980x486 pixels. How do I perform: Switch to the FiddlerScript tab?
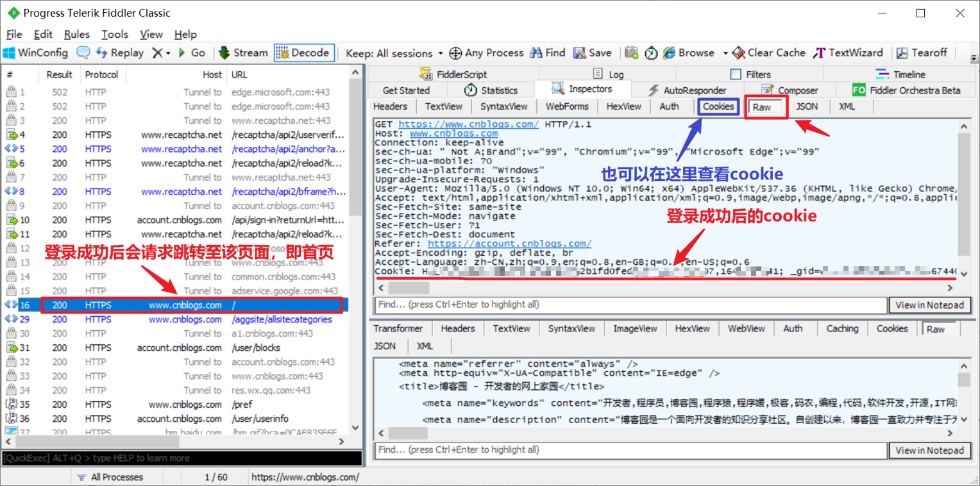(x=453, y=74)
